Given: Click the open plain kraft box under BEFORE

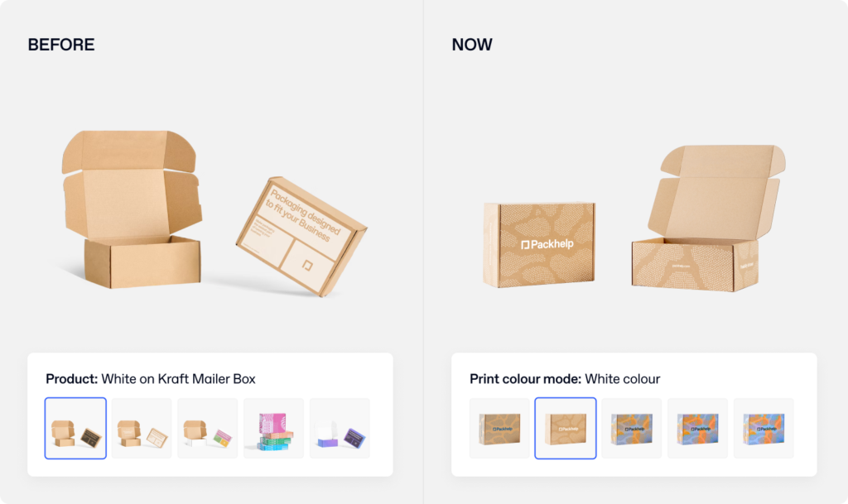Looking at the screenshot, I should click(x=132, y=209).
